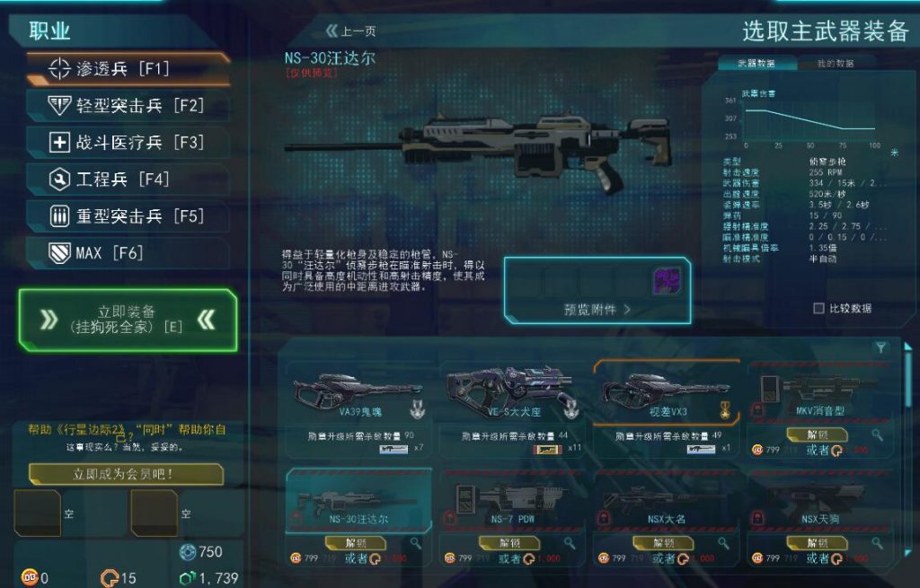920x588 pixels.
Task: Click 立即成为会员吧 membership button
Action: point(126,474)
